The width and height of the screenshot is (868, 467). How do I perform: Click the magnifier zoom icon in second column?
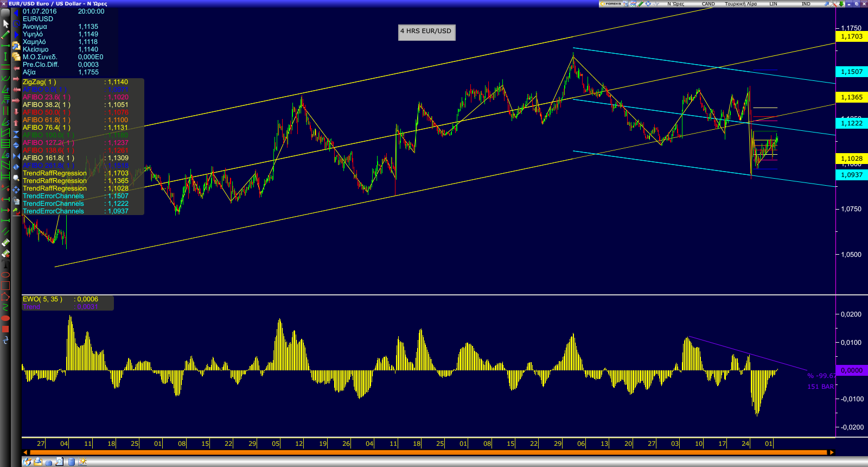tap(16, 178)
